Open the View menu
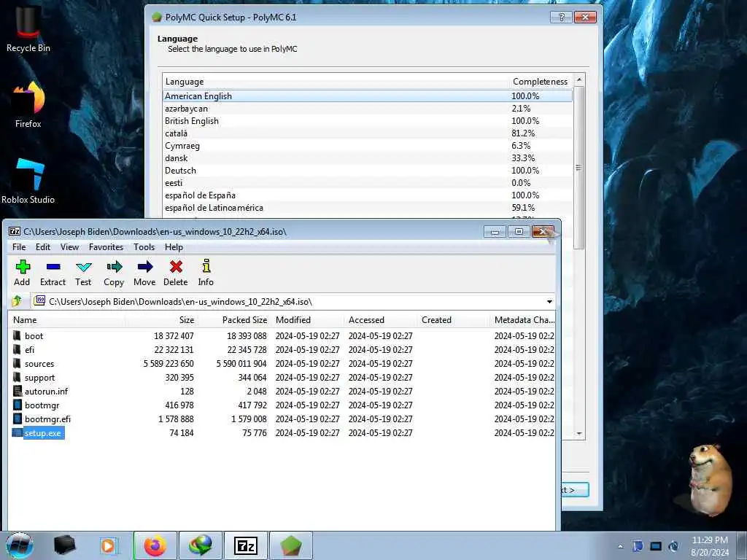The height and width of the screenshot is (560, 747). (69, 247)
